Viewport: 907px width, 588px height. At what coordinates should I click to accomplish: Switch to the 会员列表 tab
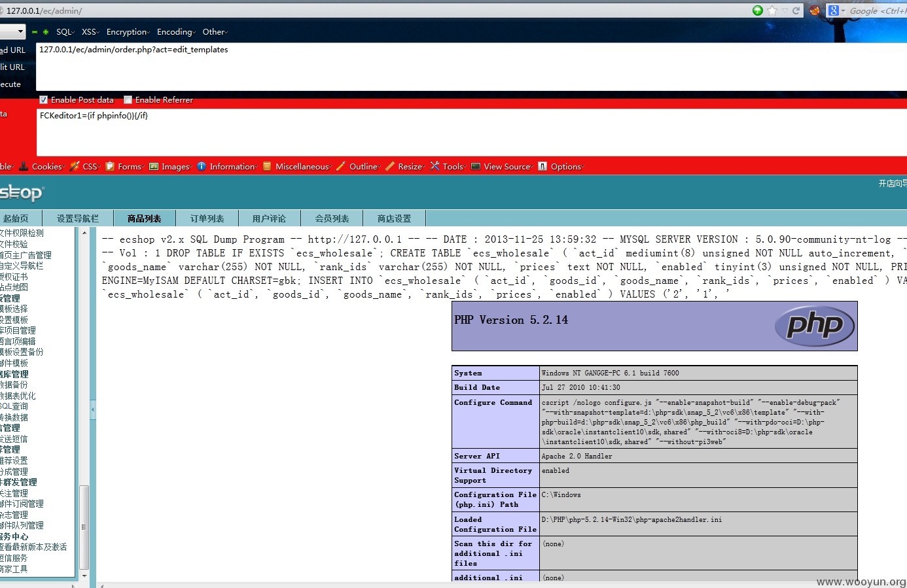pyautogui.click(x=332, y=218)
